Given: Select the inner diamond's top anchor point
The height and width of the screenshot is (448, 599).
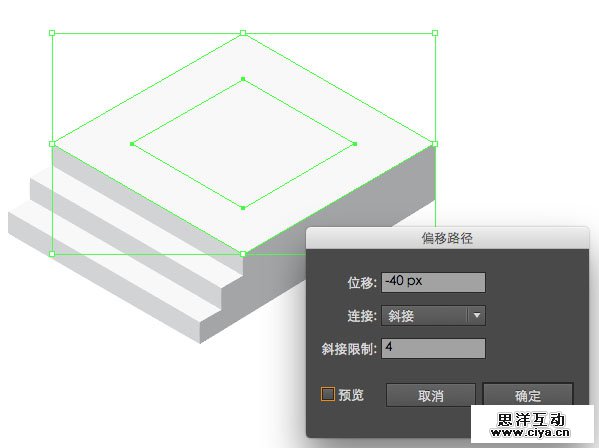Looking at the screenshot, I should [x=243, y=79].
